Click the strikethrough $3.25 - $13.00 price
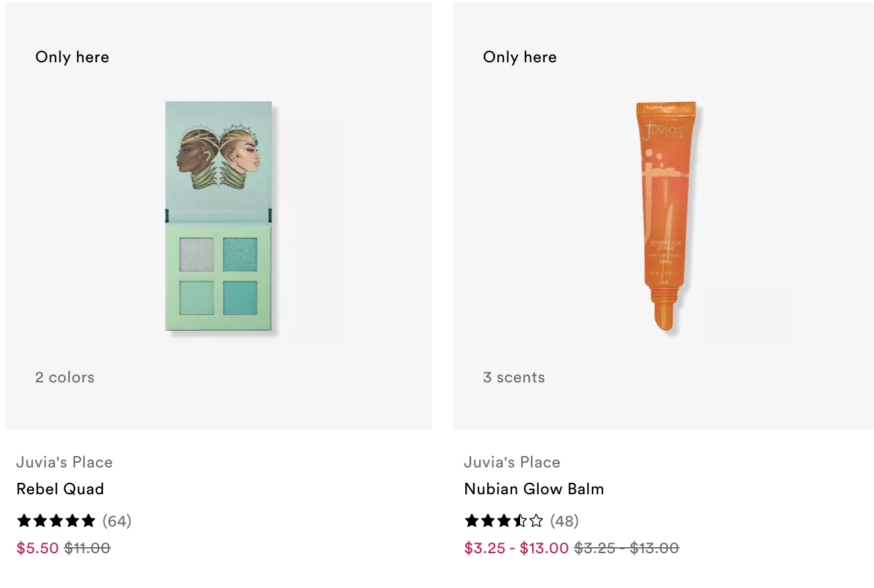Viewport: 874px width, 588px height. [627, 548]
